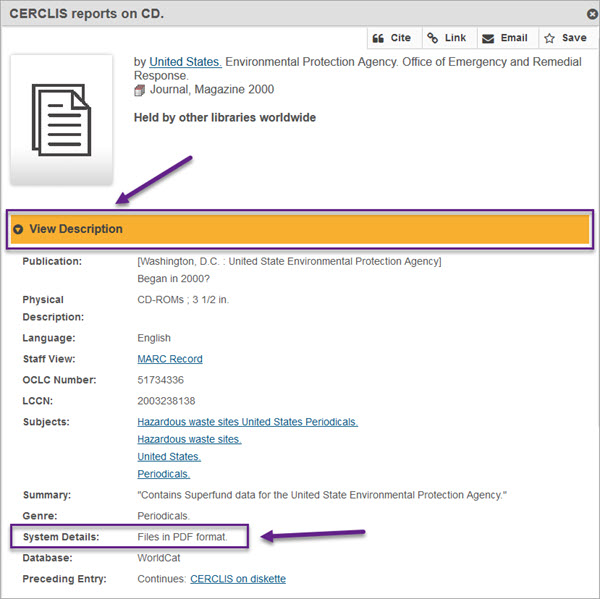Click the Held by other libraries worldwide text
600x599 pixels.
[x=225, y=118]
